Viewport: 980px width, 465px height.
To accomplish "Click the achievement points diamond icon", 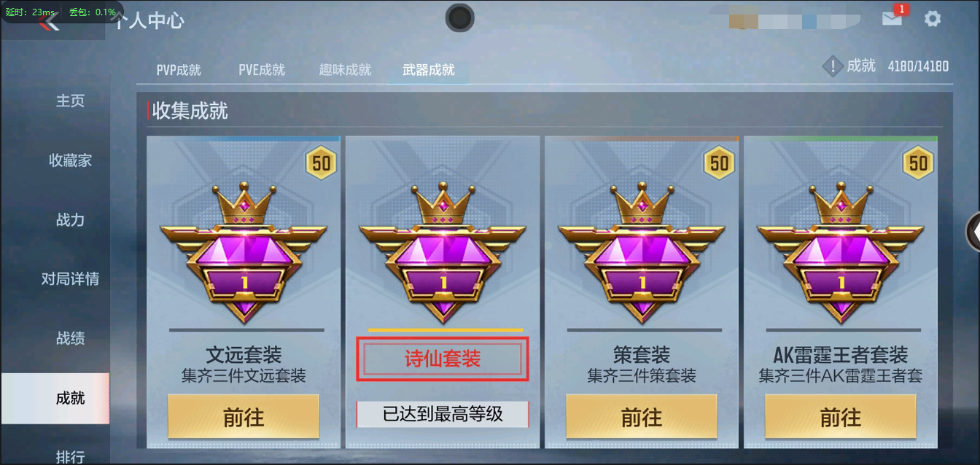I will point(833,67).
